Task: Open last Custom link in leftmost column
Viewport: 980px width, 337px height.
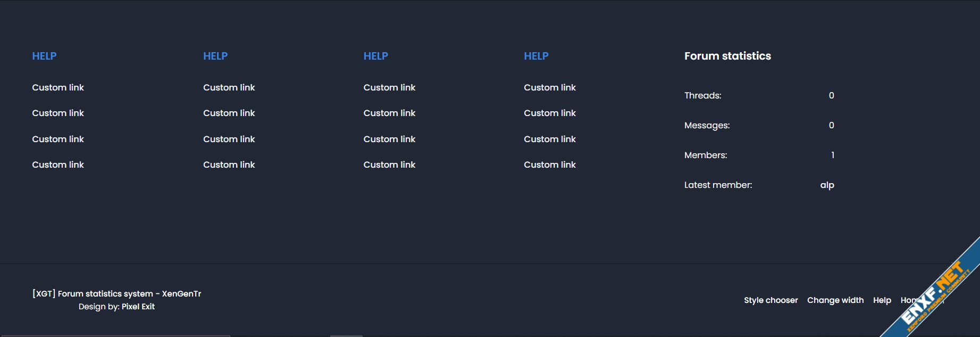Action: pos(58,165)
